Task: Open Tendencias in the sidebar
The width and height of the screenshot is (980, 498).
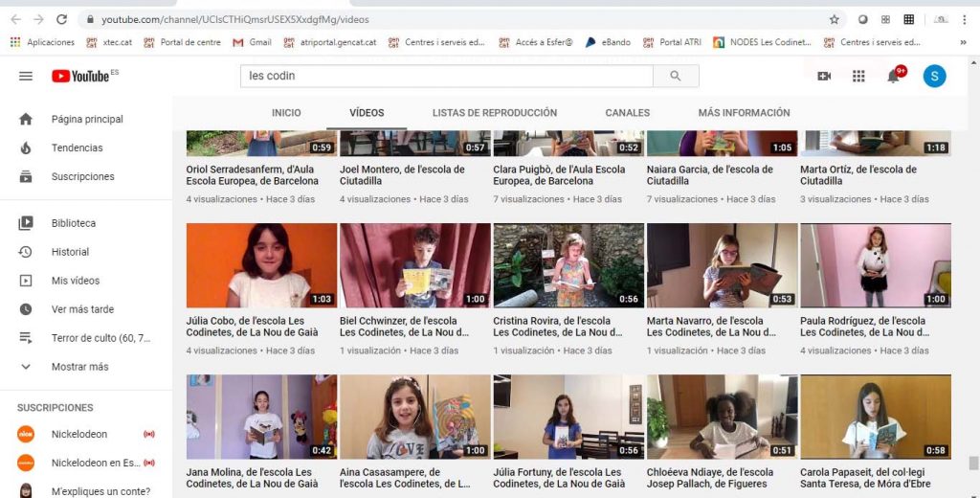Action: pos(77,147)
